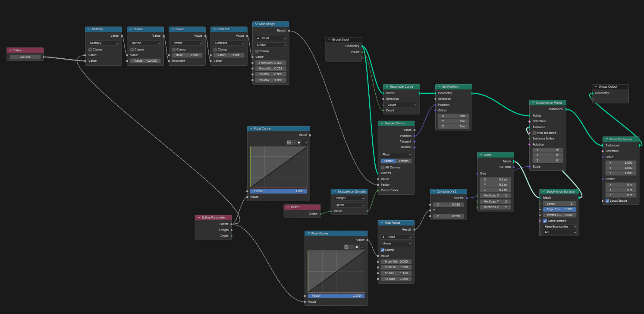Screen dimensions: 644x314
Task: Zoom out on the upper Float Curve graph
Action: (x=294, y=142)
